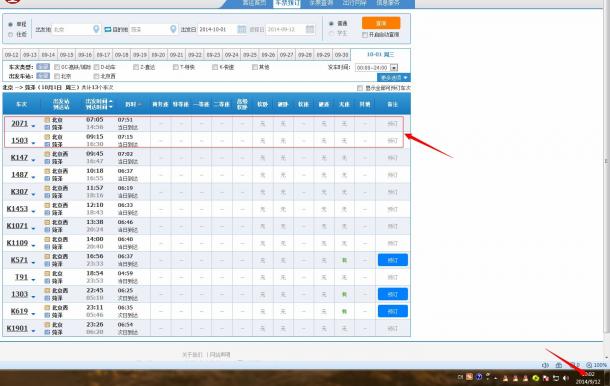Check the D-动车 train type checkbox
Viewport: 610px width, 386px height.
coord(96,67)
